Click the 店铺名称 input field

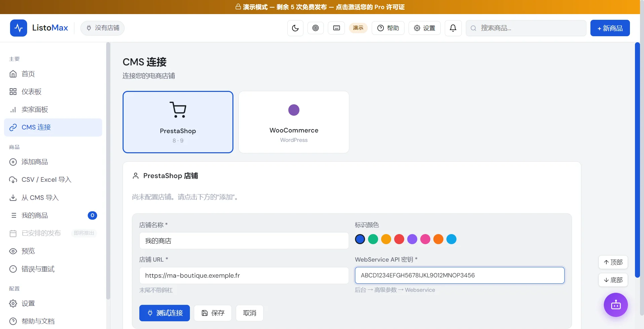pos(244,241)
